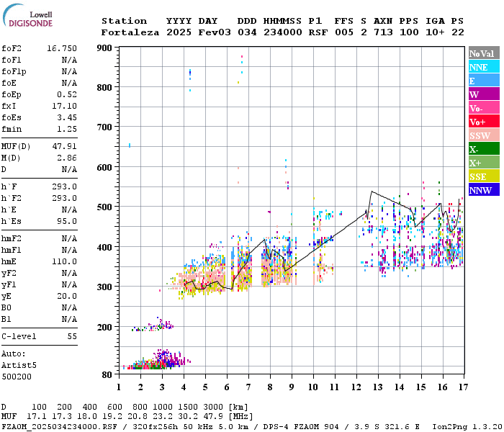Click the hmE value 110.0
Screen dimensions: 504x432
[x=64, y=261]
